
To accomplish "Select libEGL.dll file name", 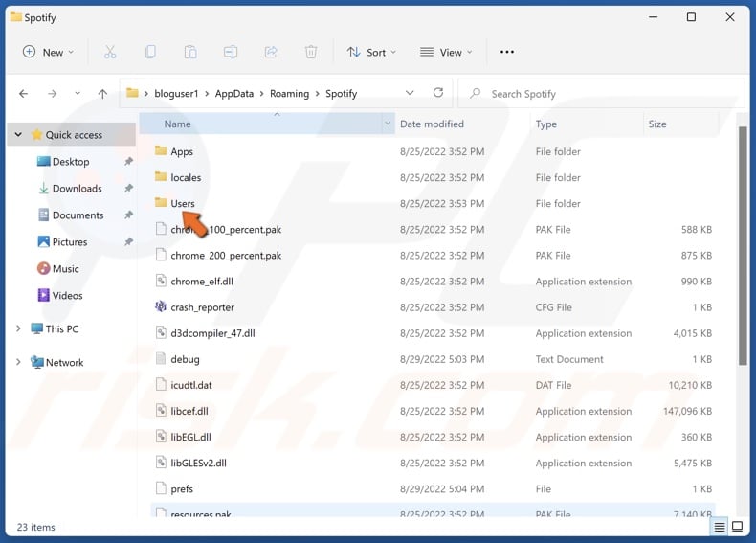I will click(x=191, y=437).
